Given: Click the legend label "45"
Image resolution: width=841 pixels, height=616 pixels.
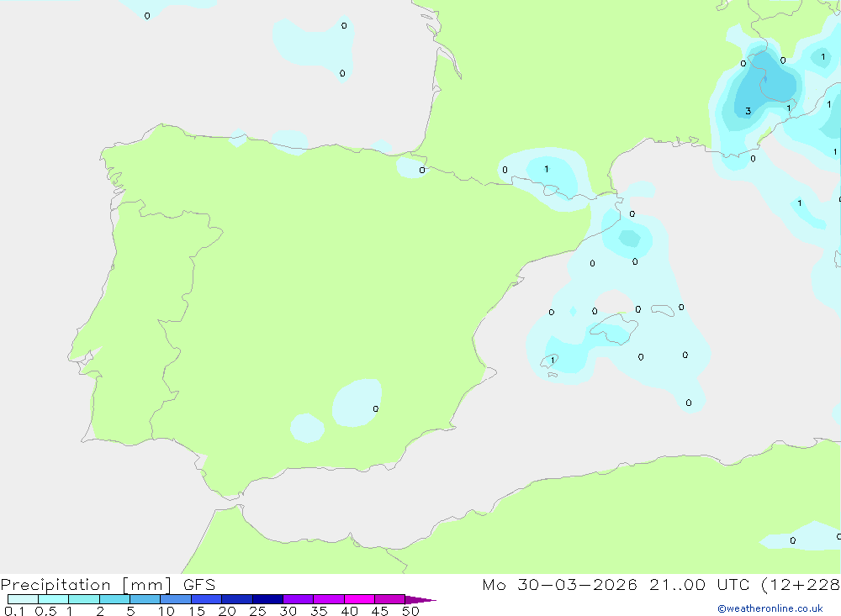Looking at the screenshot, I should click(x=380, y=611).
